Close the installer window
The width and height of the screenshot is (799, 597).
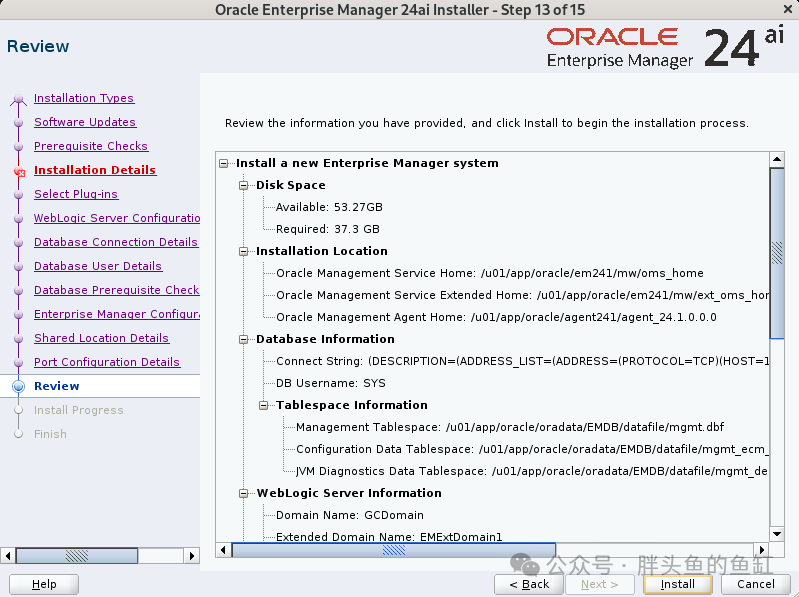(x=788, y=9)
